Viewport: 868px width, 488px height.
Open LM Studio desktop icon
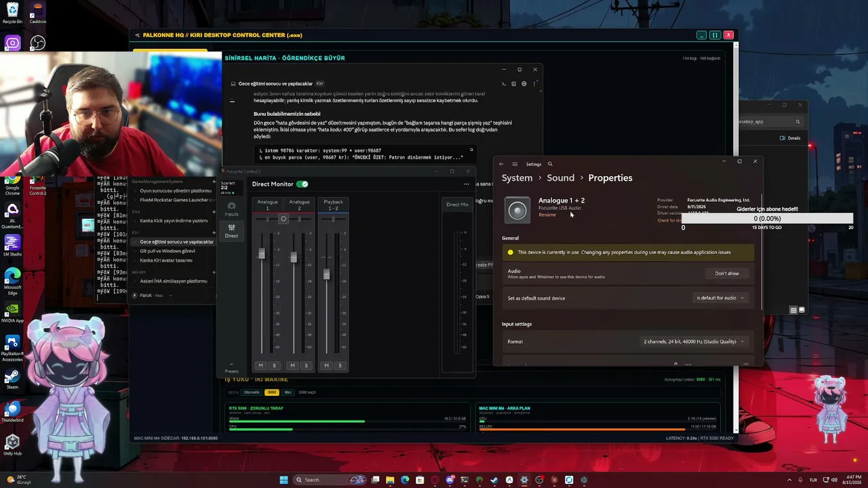(x=12, y=246)
